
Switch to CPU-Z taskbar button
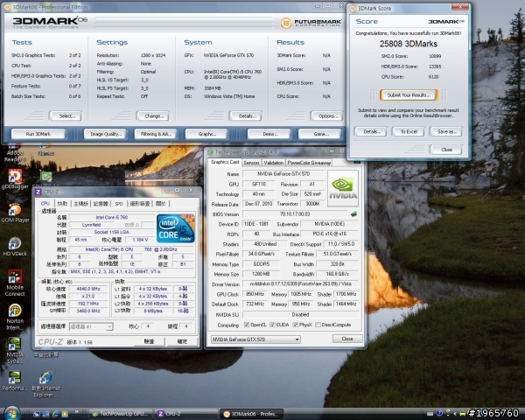pos(187,414)
